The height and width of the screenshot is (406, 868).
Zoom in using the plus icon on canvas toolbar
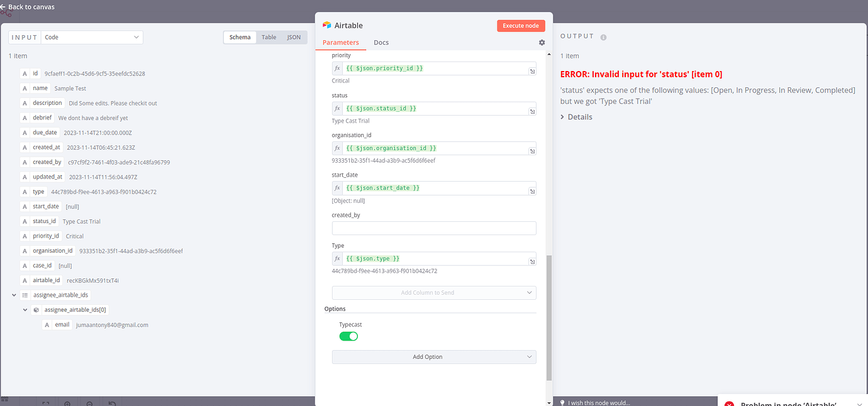point(67,403)
